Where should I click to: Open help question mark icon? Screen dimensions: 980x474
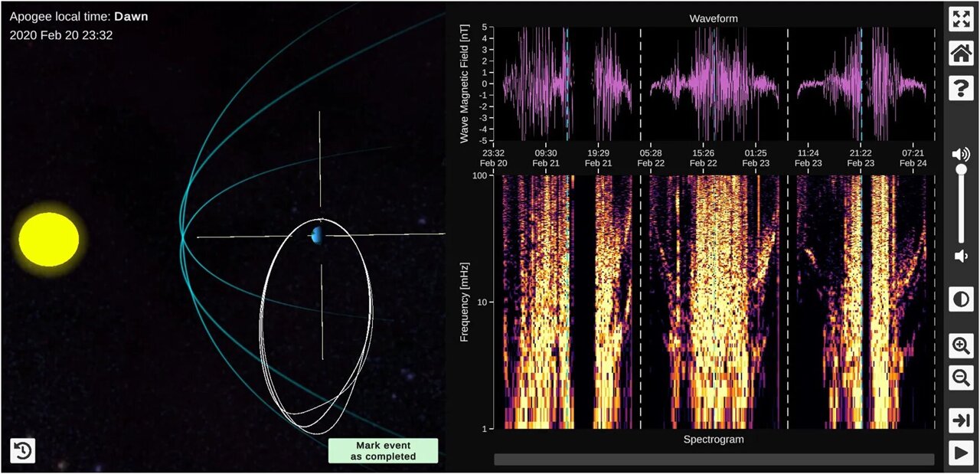coord(961,88)
